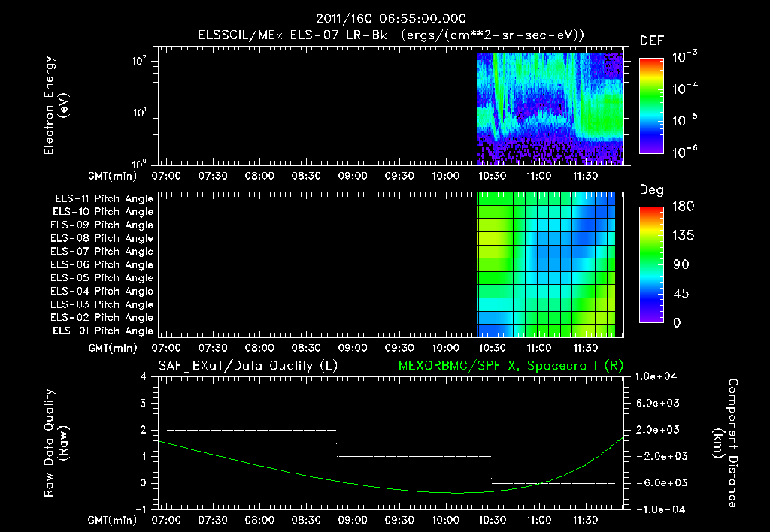Select the ELS-06 Pitch Angle row label
The image size is (770, 532).
click(102, 265)
